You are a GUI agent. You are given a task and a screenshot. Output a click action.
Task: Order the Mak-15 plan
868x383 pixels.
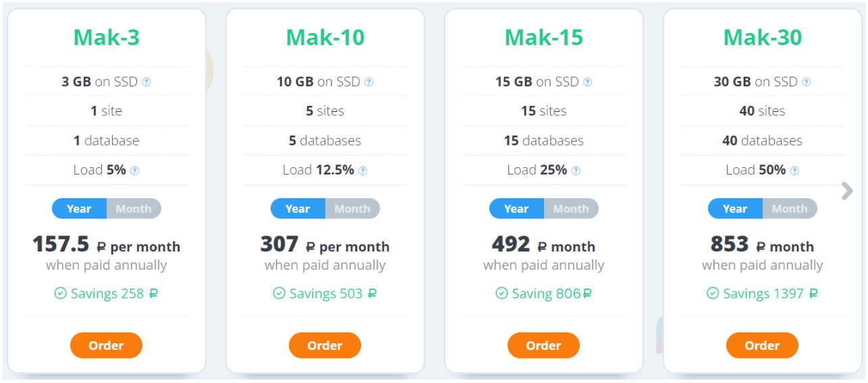point(543,345)
